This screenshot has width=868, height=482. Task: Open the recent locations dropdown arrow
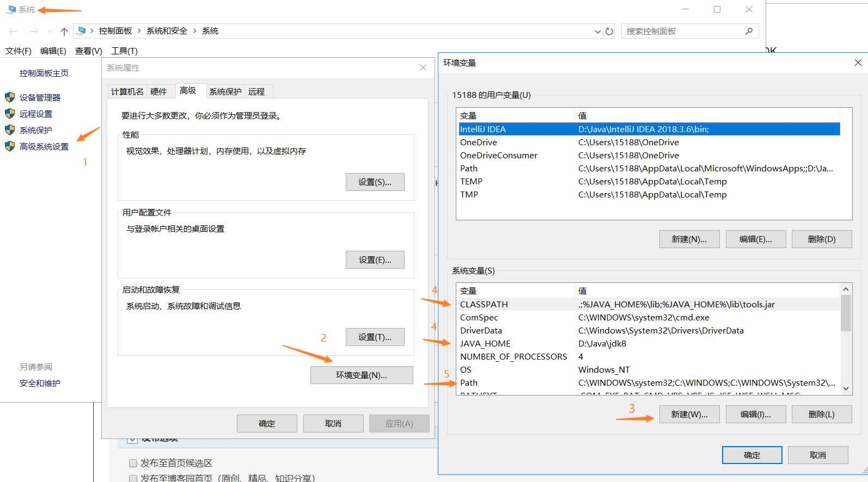tap(50, 32)
